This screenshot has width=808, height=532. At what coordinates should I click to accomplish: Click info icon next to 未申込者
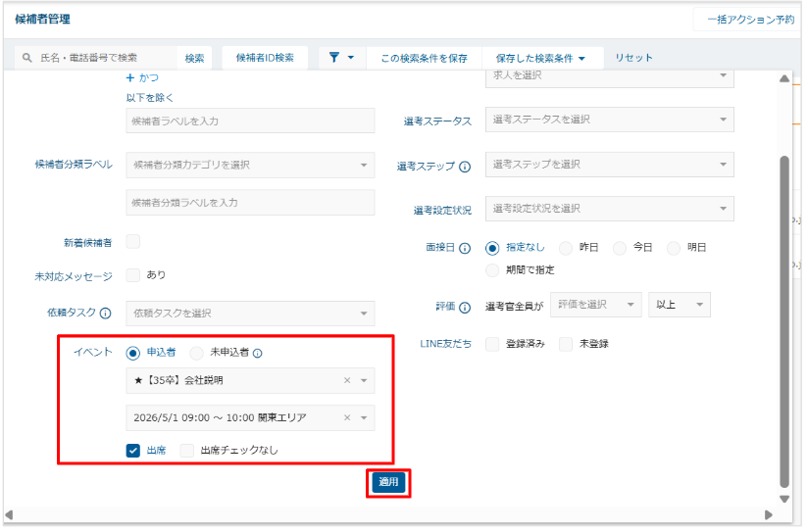257,353
